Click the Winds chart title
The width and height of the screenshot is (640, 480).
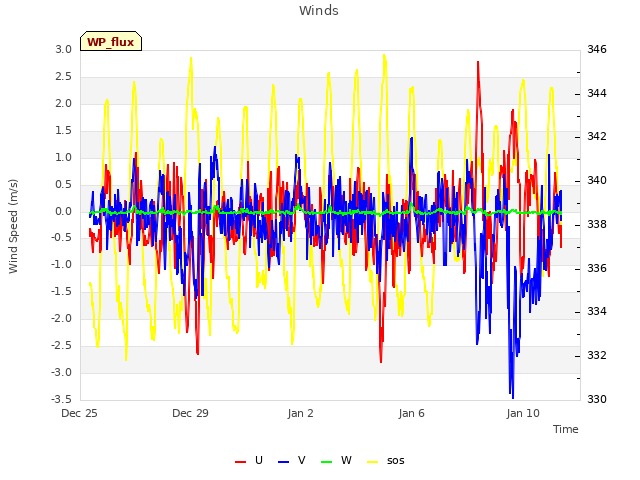click(x=319, y=11)
